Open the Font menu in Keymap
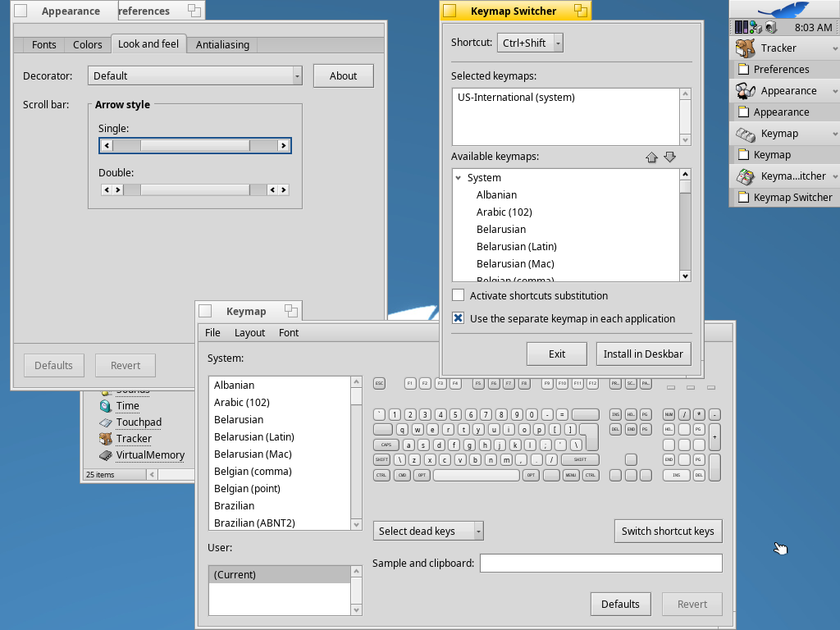The image size is (840, 630). click(289, 333)
